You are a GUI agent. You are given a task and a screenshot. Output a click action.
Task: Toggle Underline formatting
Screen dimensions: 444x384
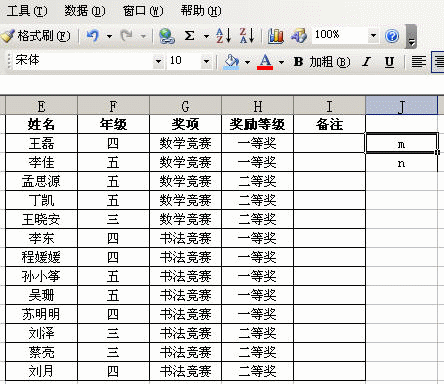click(x=389, y=62)
